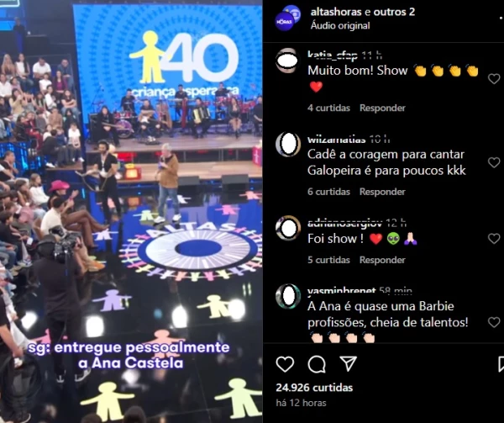This screenshot has width=504, height=423.
Task: Open comments with the speech bubble icon
Action: point(317,364)
